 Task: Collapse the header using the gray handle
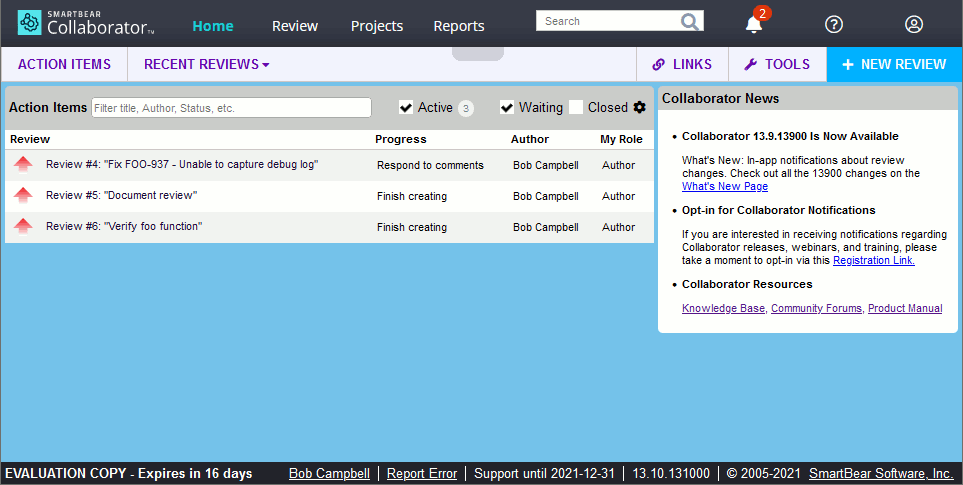point(478,53)
